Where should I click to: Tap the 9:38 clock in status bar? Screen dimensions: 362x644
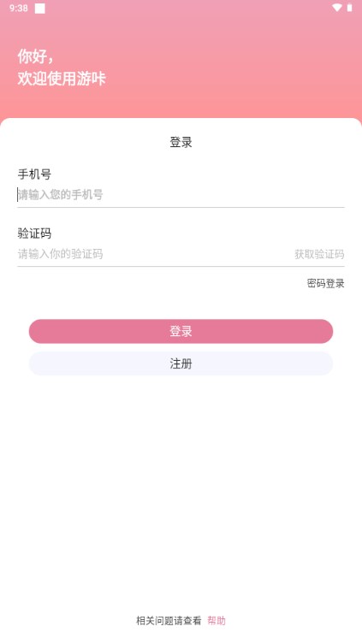[x=19, y=9]
